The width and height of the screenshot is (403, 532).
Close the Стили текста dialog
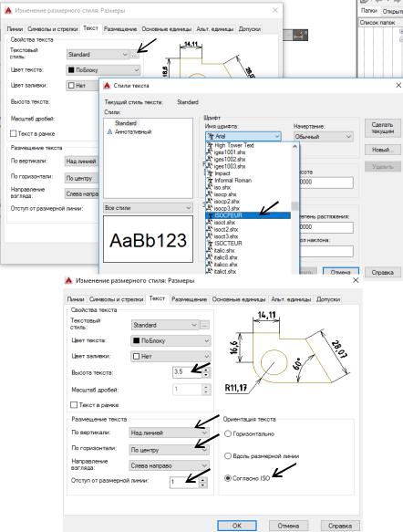(x=398, y=85)
